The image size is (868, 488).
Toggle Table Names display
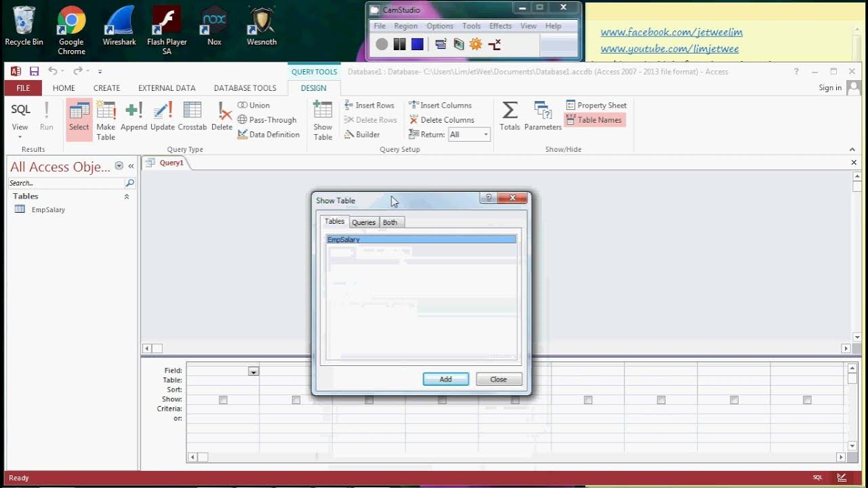(x=593, y=120)
